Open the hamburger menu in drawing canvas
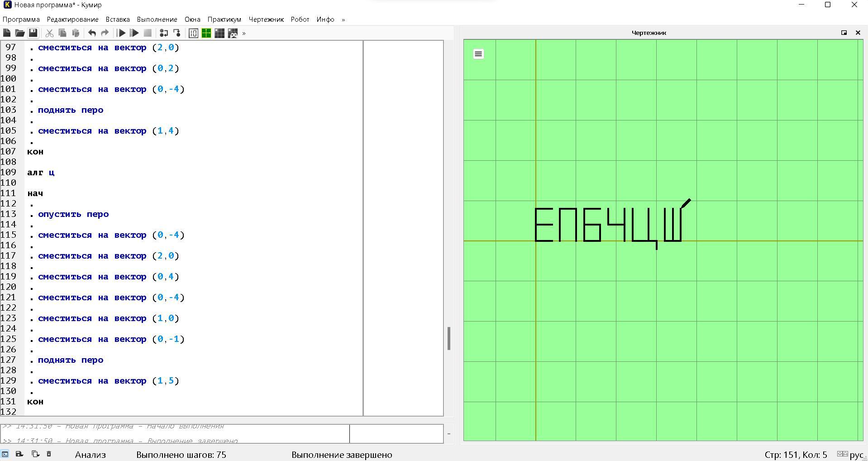This screenshot has height=461, width=868. point(478,54)
